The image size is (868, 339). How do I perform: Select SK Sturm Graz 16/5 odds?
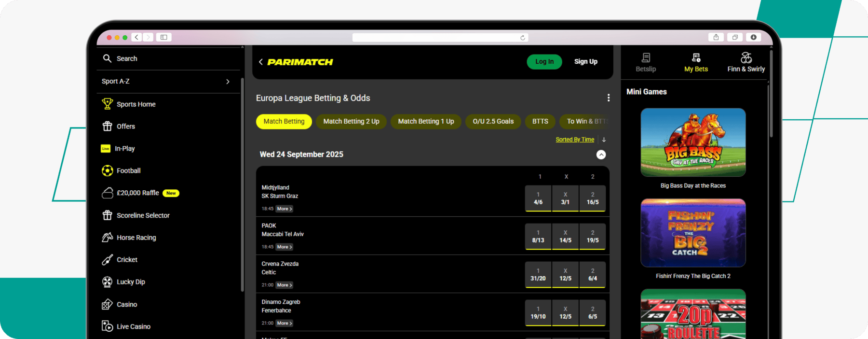[x=593, y=198]
